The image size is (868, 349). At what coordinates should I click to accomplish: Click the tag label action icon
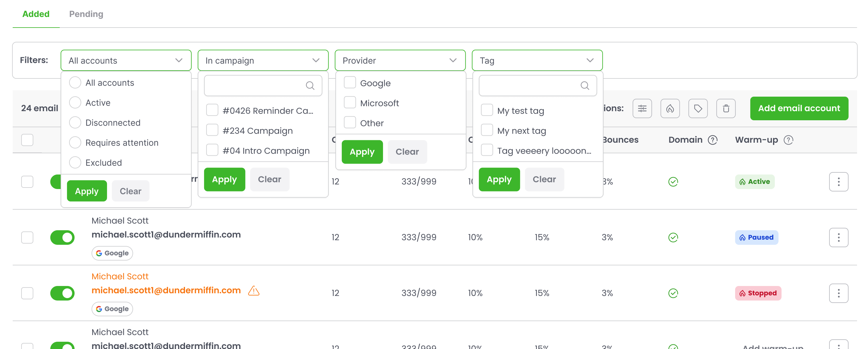point(698,108)
